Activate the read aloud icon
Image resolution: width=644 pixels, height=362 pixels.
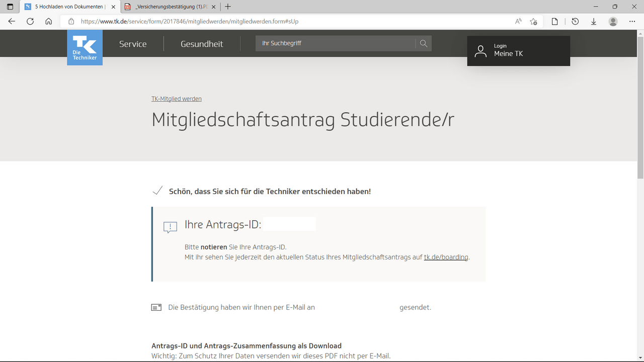(518, 22)
